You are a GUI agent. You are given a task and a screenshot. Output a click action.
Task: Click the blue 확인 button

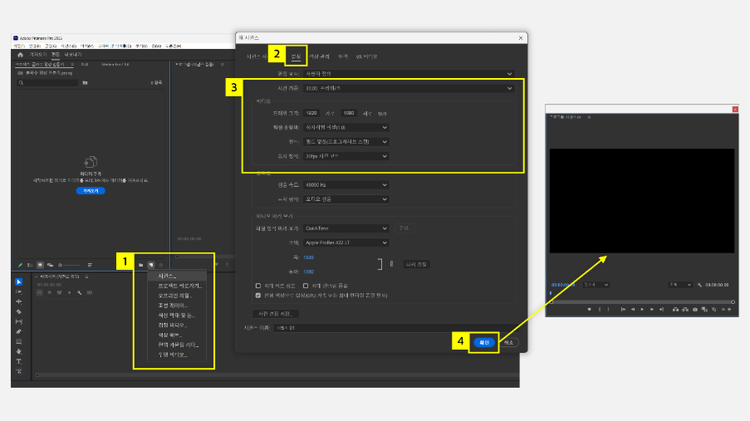(x=484, y=343)
